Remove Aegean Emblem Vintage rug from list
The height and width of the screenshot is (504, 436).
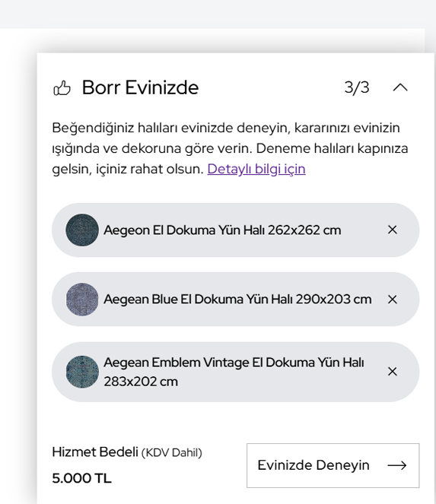392,372
